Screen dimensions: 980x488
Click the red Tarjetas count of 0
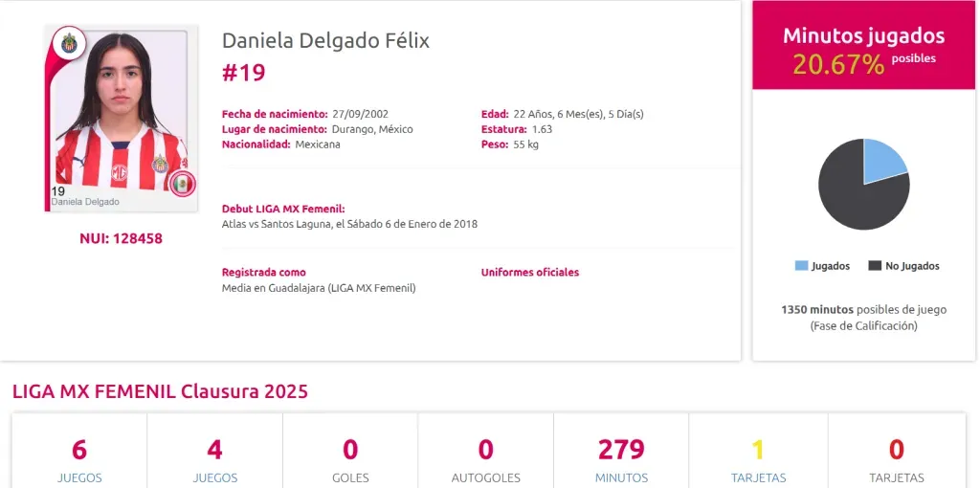coord(896,450)
